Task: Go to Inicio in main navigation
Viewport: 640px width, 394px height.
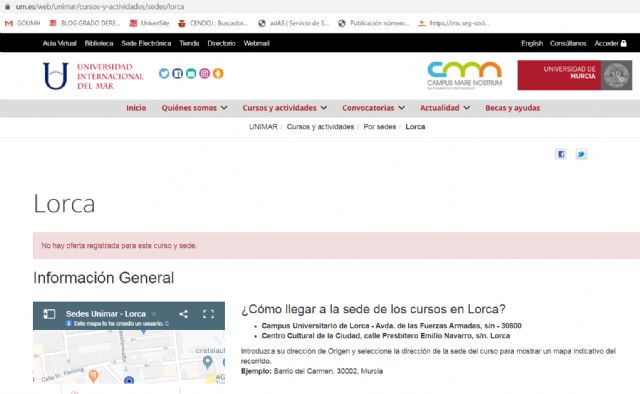Action: tap(136, 108)
